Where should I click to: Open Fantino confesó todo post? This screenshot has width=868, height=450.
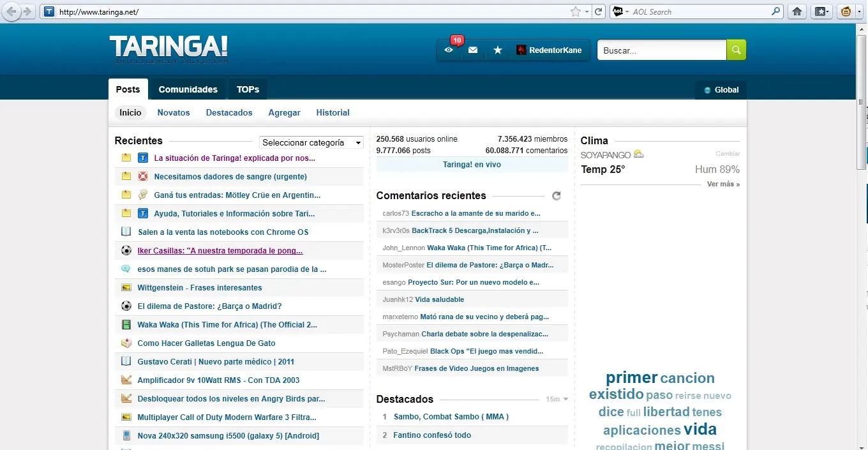[x=432, y=435]
